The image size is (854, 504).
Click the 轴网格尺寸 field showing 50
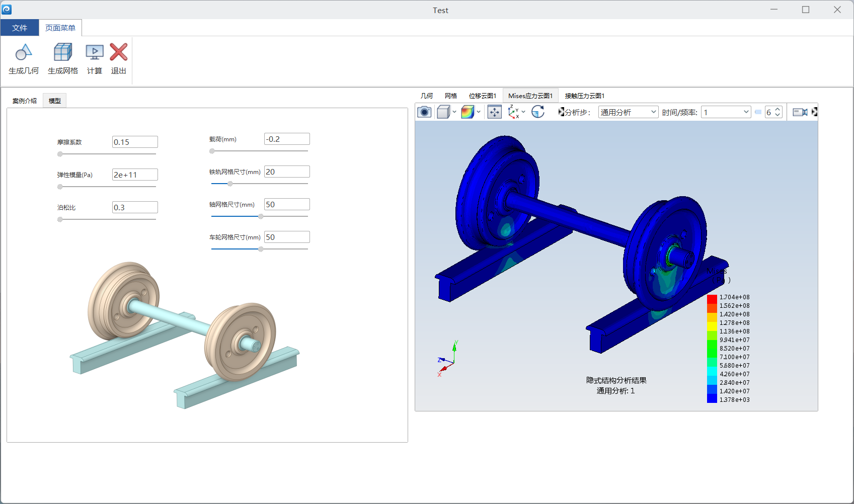coord(287,204)
